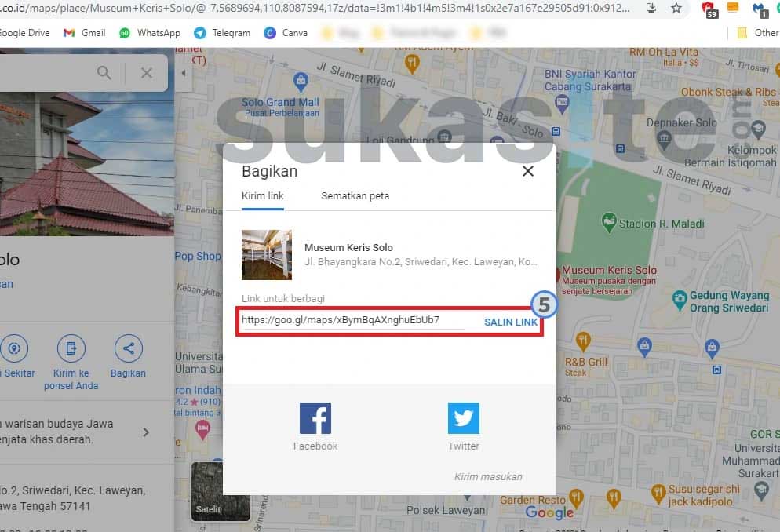The height and width of the screenshot is (532, 780).
Task: Open the Google Drive bookmark
Action: point(25,33)
